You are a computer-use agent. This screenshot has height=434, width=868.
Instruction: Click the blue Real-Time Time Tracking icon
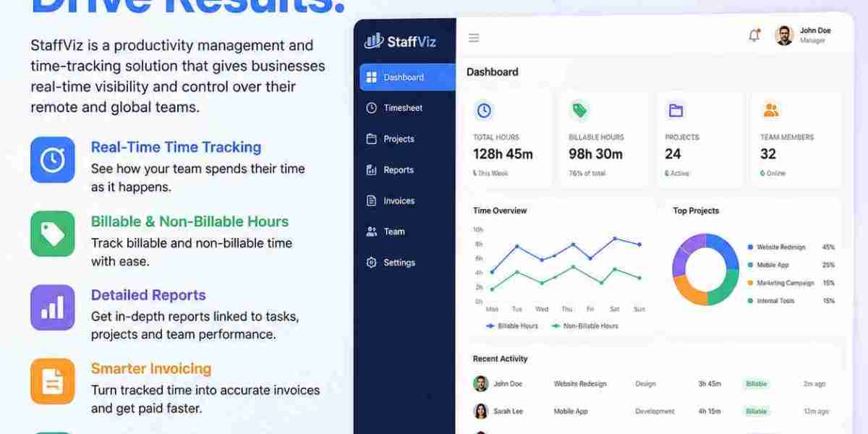(53, 160)
